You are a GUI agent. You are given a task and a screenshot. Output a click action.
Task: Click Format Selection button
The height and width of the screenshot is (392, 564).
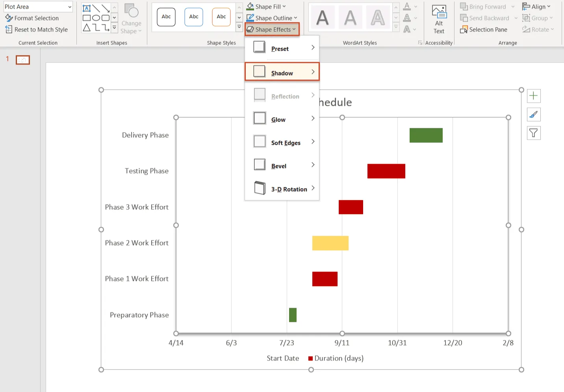tap(32, 18)
